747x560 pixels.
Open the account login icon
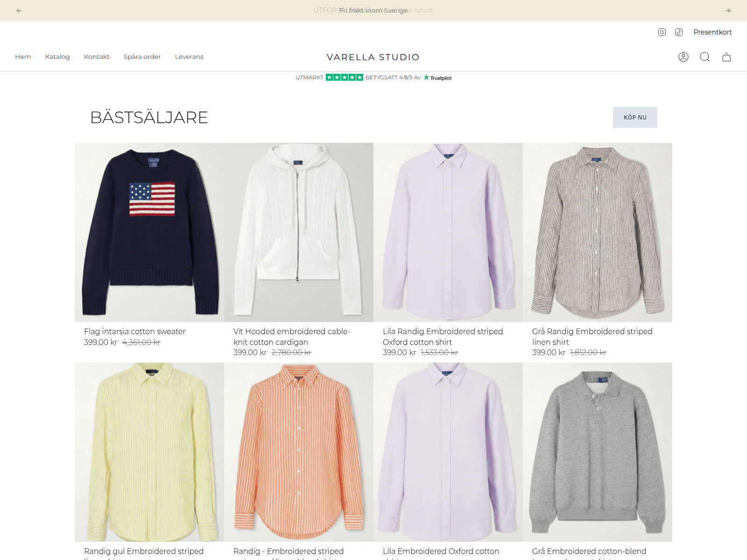pyautogui.click(x=684, y=57)
